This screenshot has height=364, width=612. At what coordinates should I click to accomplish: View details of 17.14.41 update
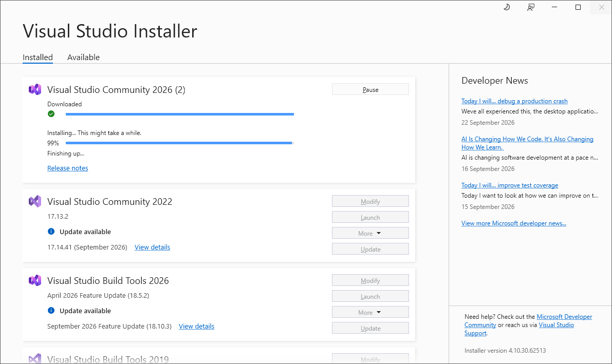coord(152,247)
